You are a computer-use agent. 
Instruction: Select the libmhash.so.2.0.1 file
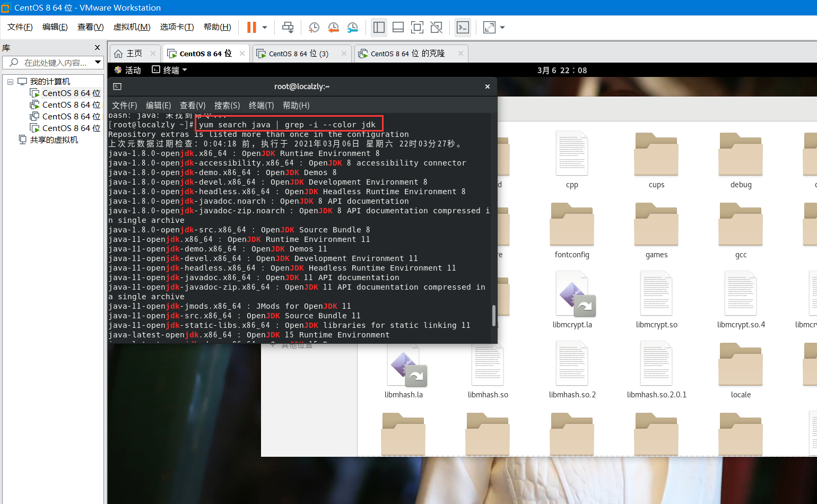[x=656, y=370]
